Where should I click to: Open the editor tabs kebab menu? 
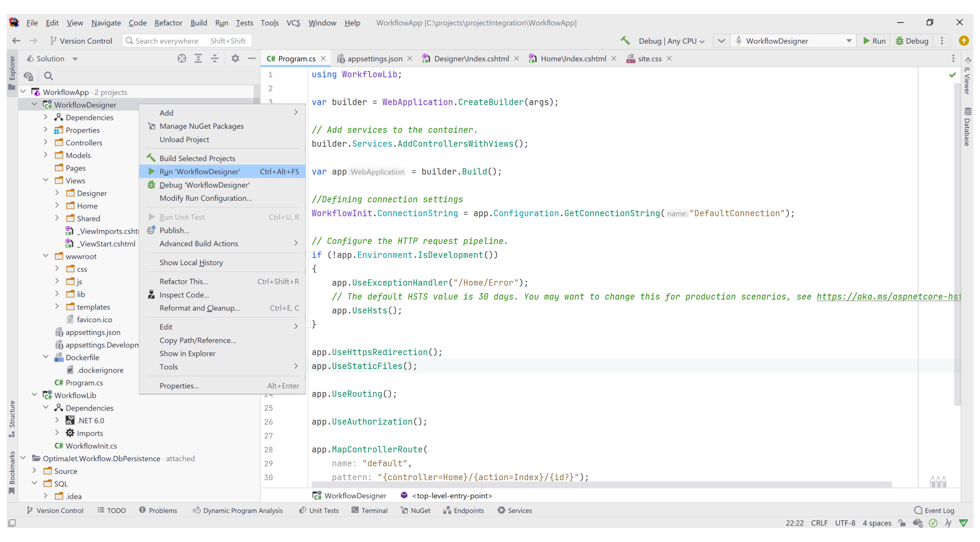[x=953, y=58]
